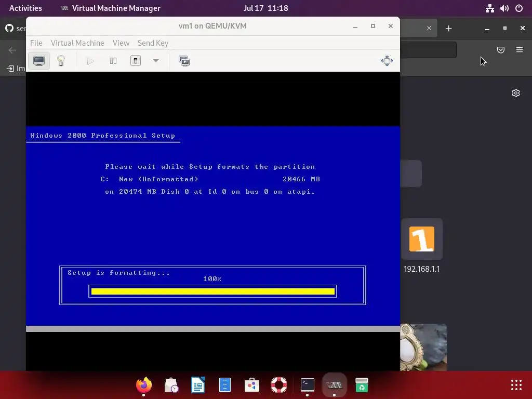
Task: Open the Firefox hamburger menu
Action: pyautogui.click(x=520, y=50)
